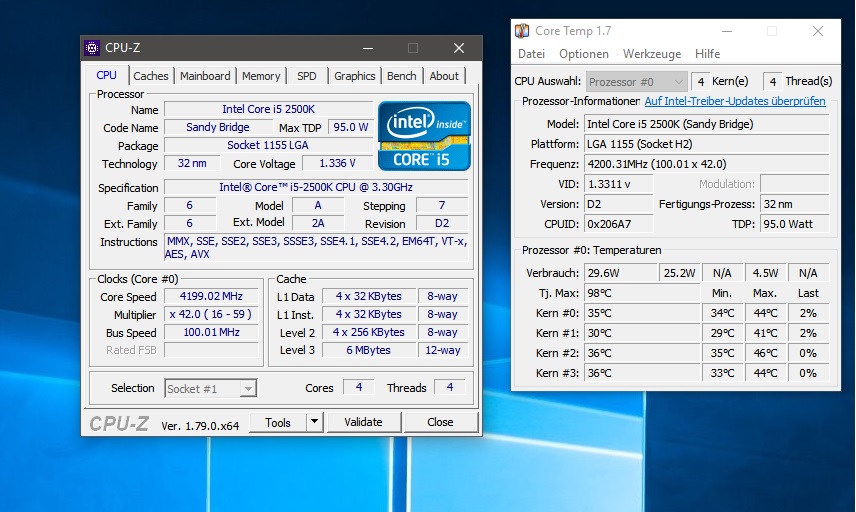Click the L1 Data size 4 x 32 KBytes
The width and height of the screenshot is (856, 512).
(x=369, y=296)
